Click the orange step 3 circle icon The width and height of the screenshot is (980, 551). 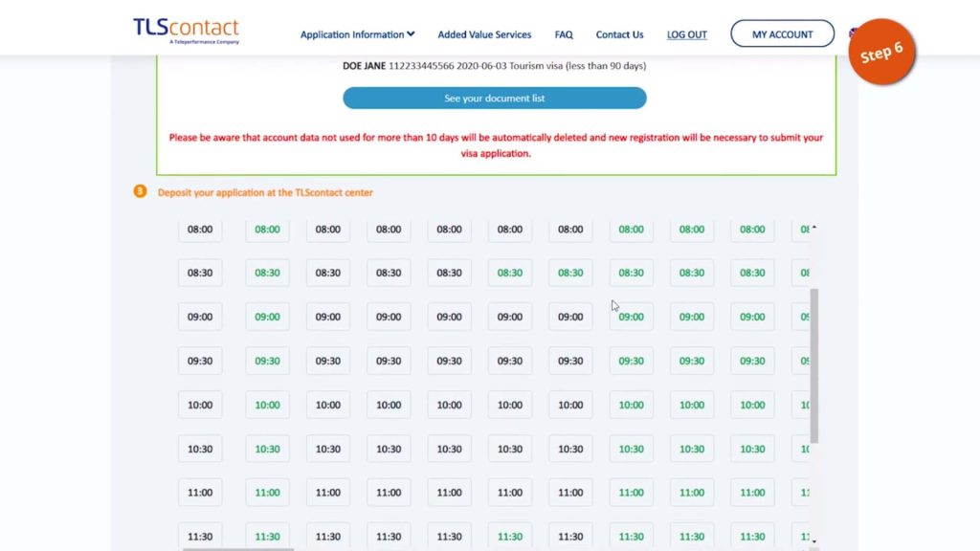140,191
